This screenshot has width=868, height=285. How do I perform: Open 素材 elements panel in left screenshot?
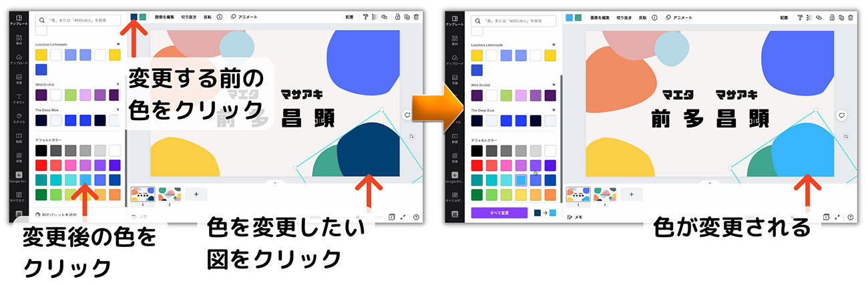point(17,40)
